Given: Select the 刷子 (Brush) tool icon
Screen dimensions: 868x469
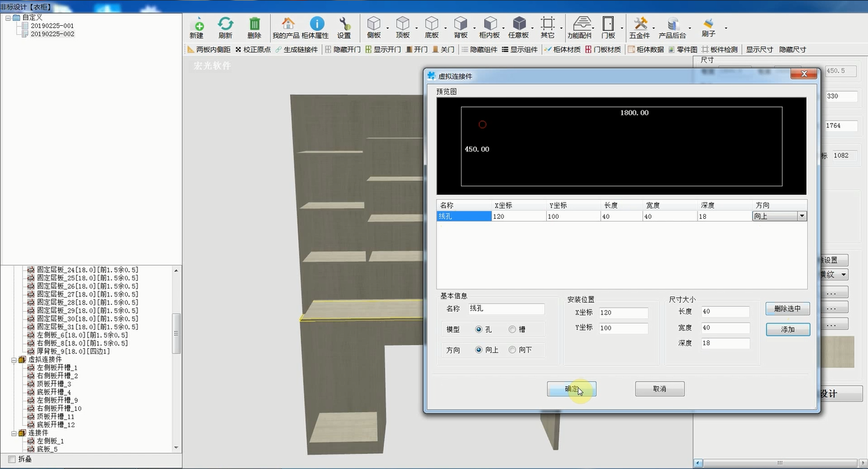Looking at the screenshot, I should [x=709, y=27].
